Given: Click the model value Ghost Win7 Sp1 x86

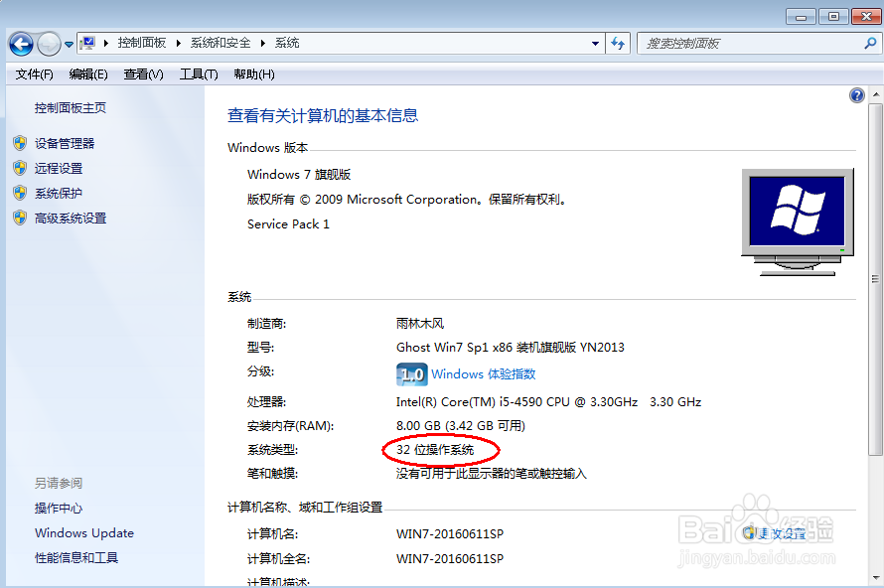Looking at the screenshot, I should [x=454, y=347].
